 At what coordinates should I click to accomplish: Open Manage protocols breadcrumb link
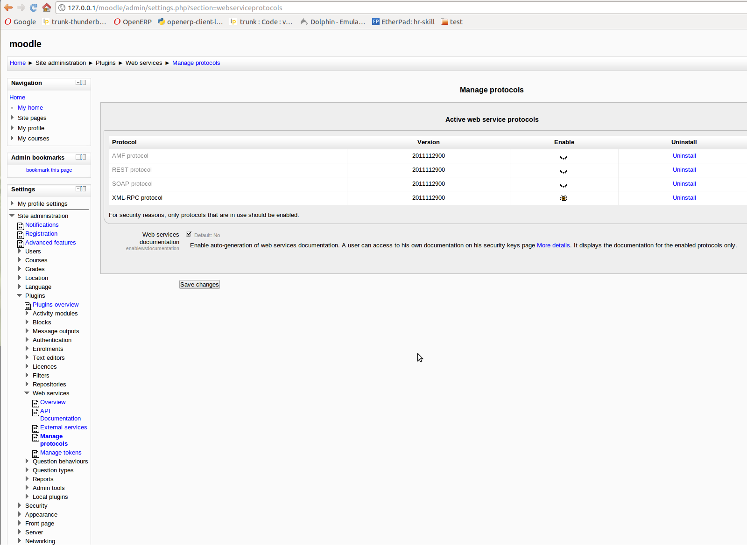coord(196,63)
